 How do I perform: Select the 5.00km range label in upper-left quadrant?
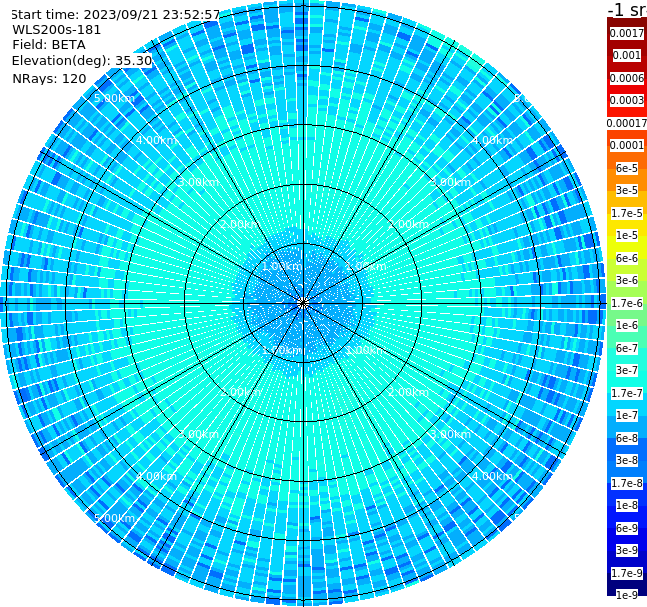[114, 99]
